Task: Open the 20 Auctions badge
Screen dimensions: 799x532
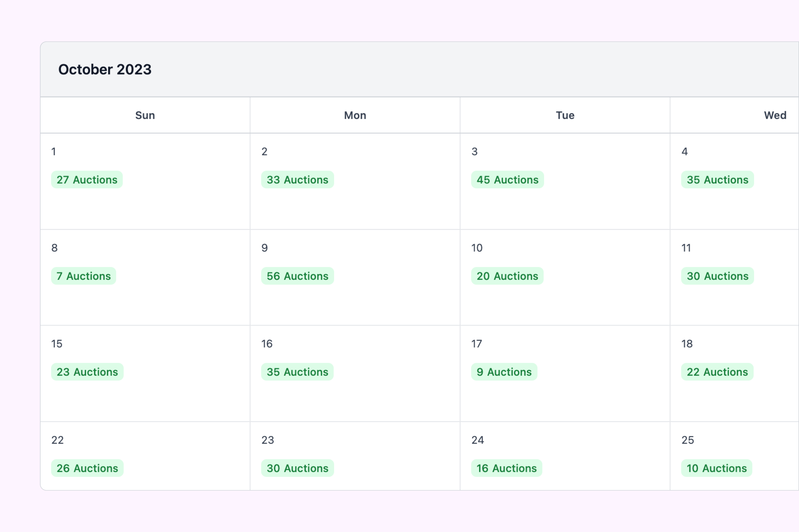Action: pos(507,276)
